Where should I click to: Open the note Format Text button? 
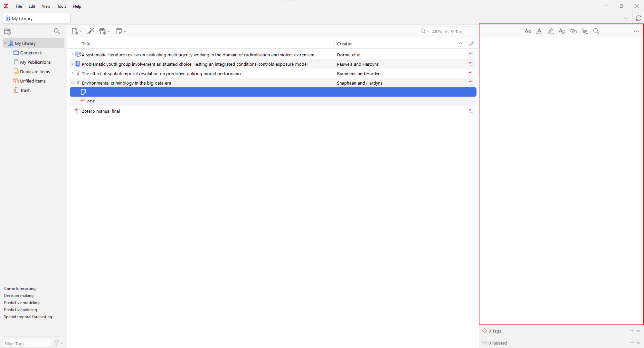528,31
